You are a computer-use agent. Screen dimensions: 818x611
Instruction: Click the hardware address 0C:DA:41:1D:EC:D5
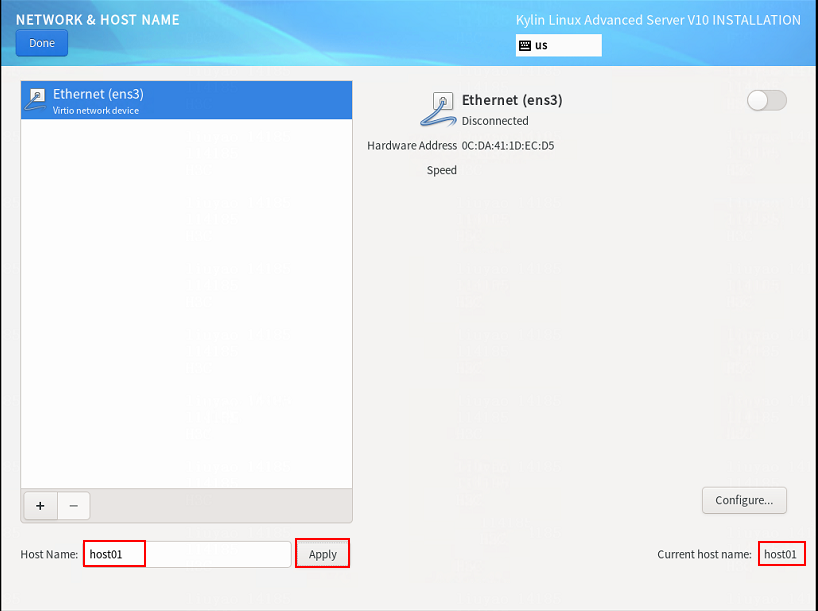coord(508,146)
